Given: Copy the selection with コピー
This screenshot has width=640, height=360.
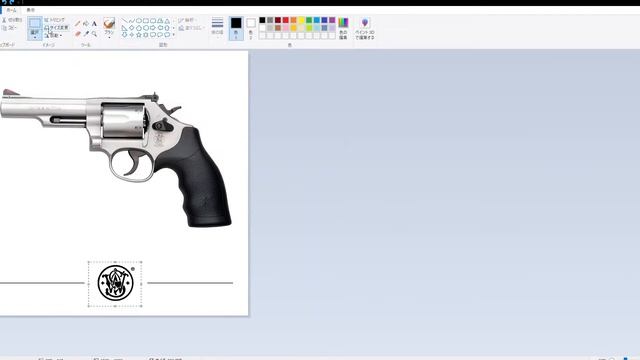Looking at the screenshot, I should (9, 28).
